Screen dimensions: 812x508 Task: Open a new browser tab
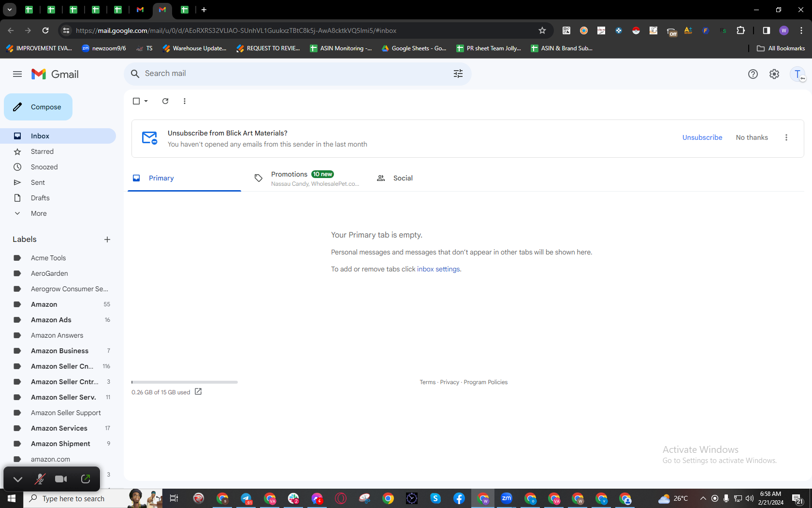pyautogui.click(x=204, y=10)
